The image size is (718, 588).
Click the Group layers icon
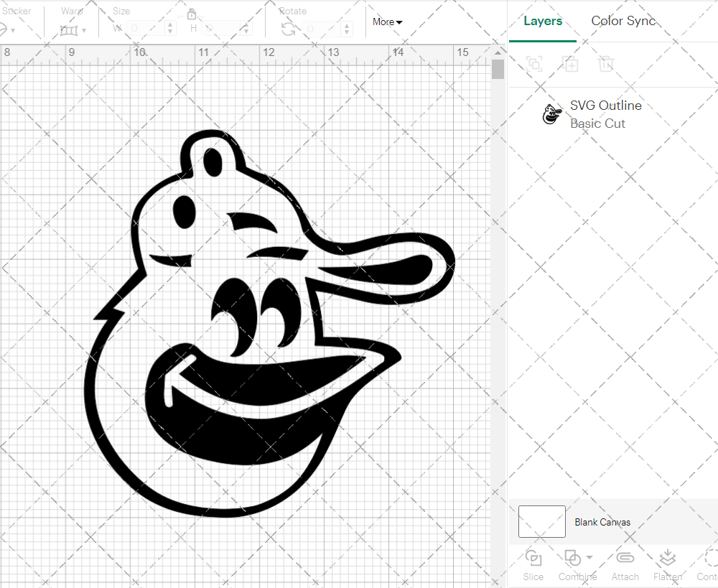click(533, 64)
